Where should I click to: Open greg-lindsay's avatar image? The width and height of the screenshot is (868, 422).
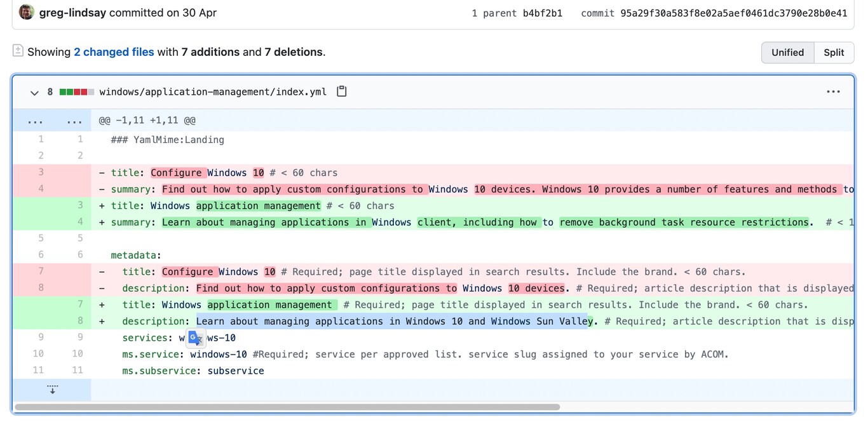[27, 12]
